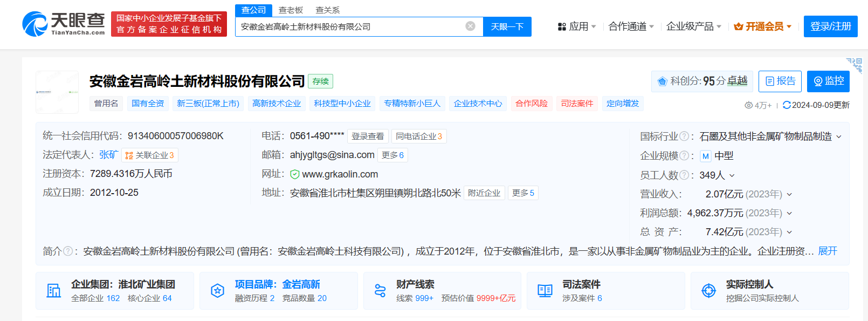Click the 国有全资 tag
Screen dimensions: 868x321
(x=148, y=104)
